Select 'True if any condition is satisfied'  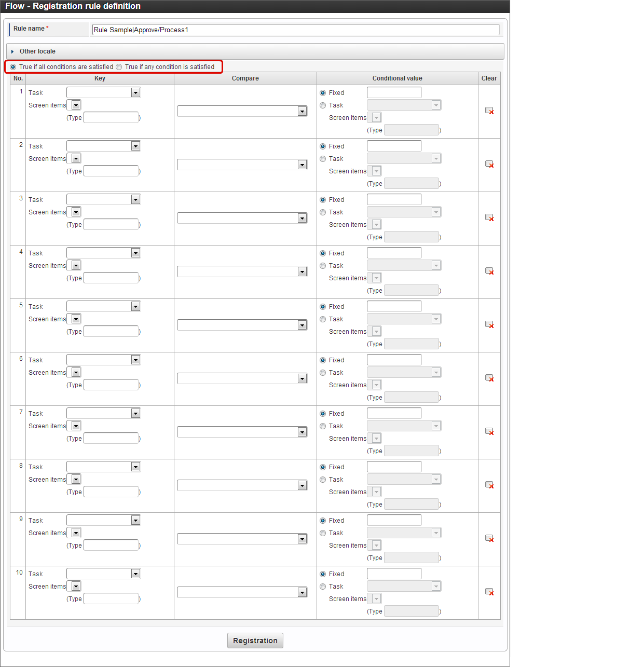pyautogui.click(x=119, y=67)
